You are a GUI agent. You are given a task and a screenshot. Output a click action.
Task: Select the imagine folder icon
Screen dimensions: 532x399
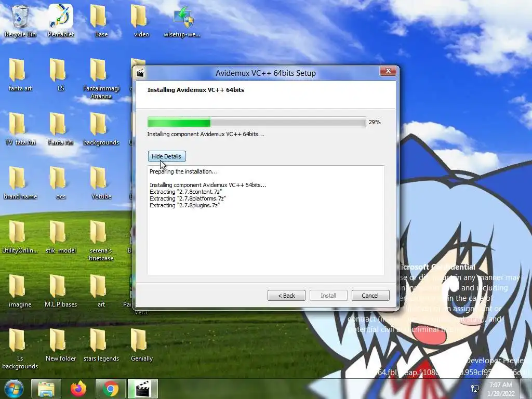20,291
